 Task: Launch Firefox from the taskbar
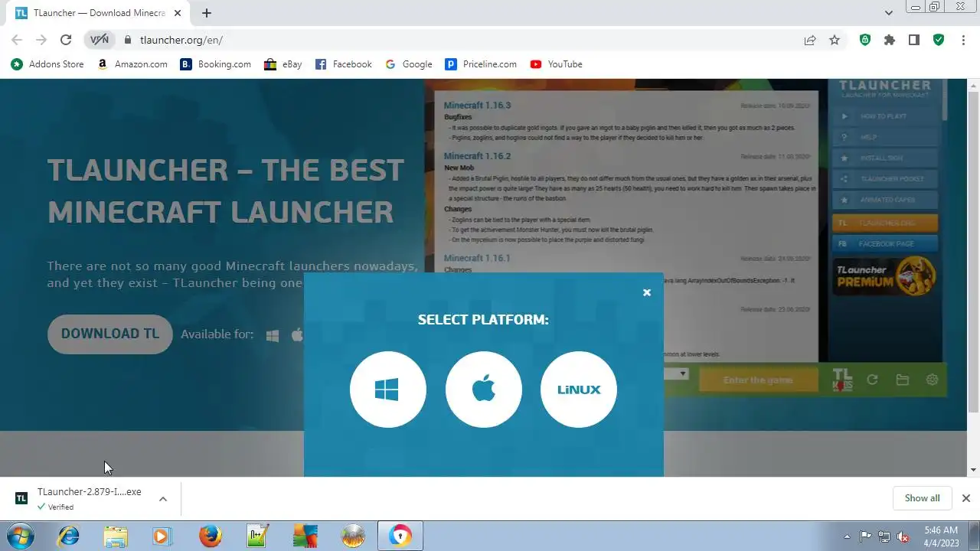[211, 536]
